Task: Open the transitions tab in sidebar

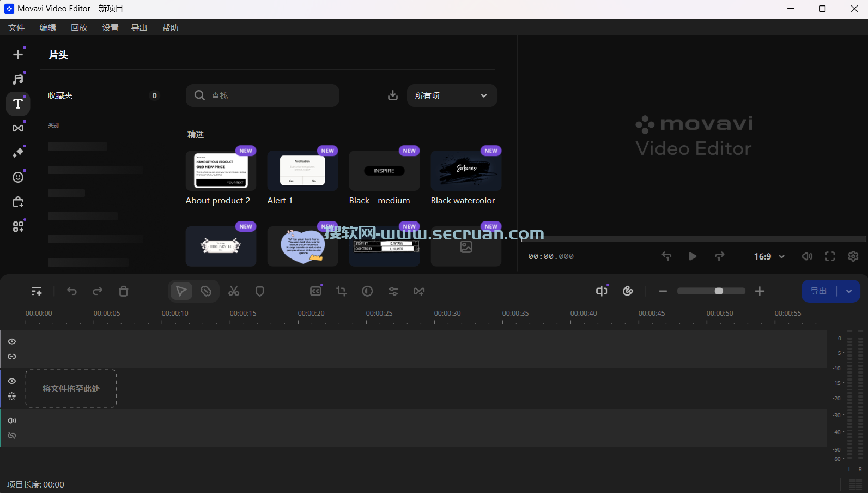Action: [x=18, y=128]
